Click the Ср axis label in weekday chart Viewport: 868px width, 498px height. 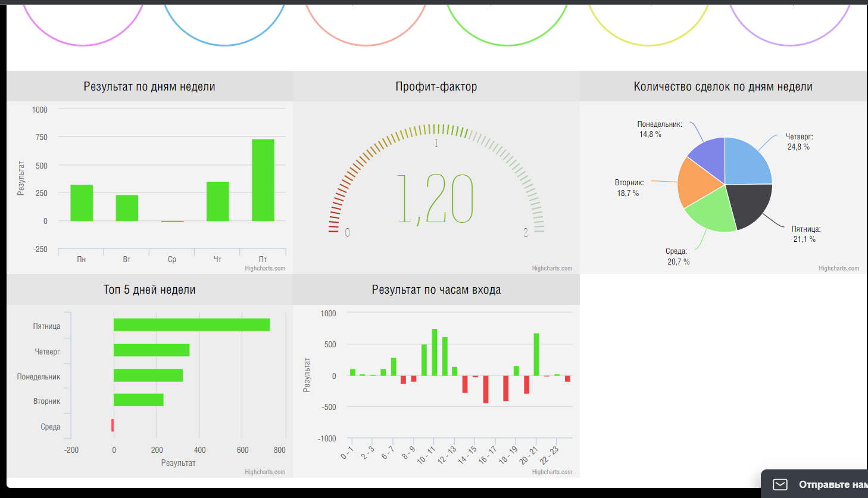[x=172, y=259]
